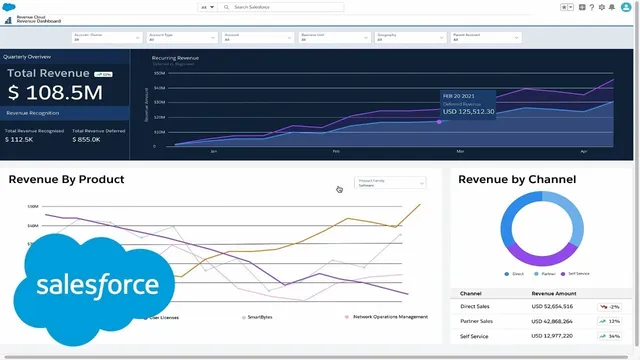Click the USD 125,512.30 tooltip value

(x=469, y=111)
